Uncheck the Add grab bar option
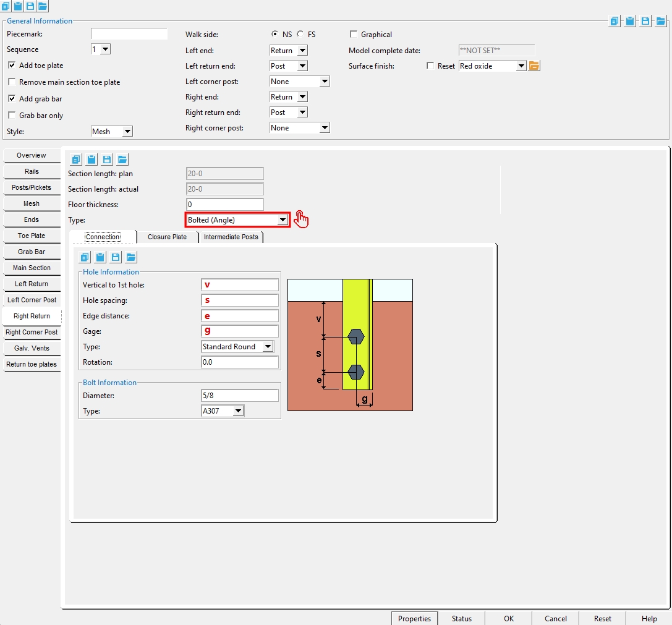This screenshot has height=625, width=672. (x=12, y=98)
